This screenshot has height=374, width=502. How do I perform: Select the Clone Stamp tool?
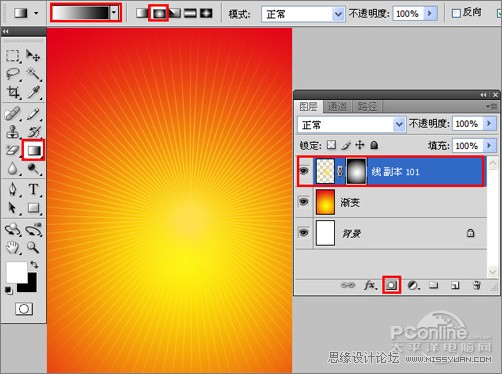point(13,132)
